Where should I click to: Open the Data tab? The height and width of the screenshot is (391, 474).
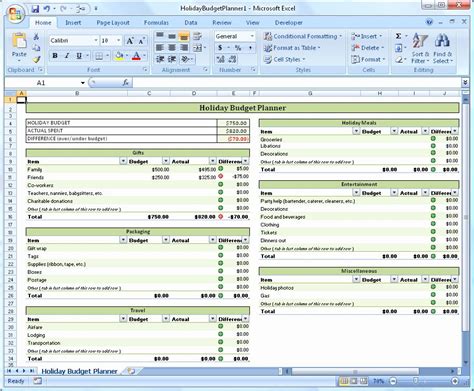pyautogui.click(x=191, y=23)
